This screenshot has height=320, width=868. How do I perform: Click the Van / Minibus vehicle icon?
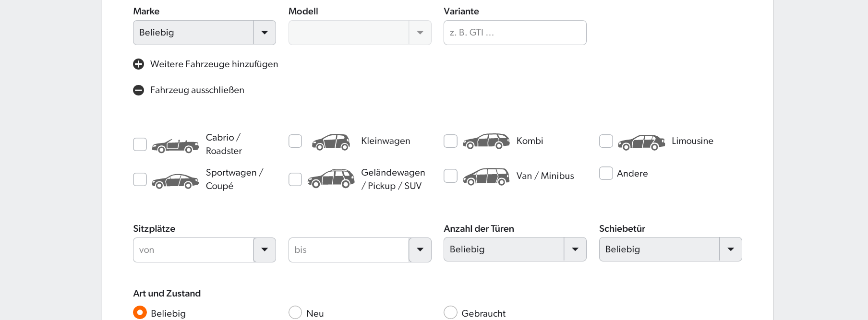coord(486,177)
